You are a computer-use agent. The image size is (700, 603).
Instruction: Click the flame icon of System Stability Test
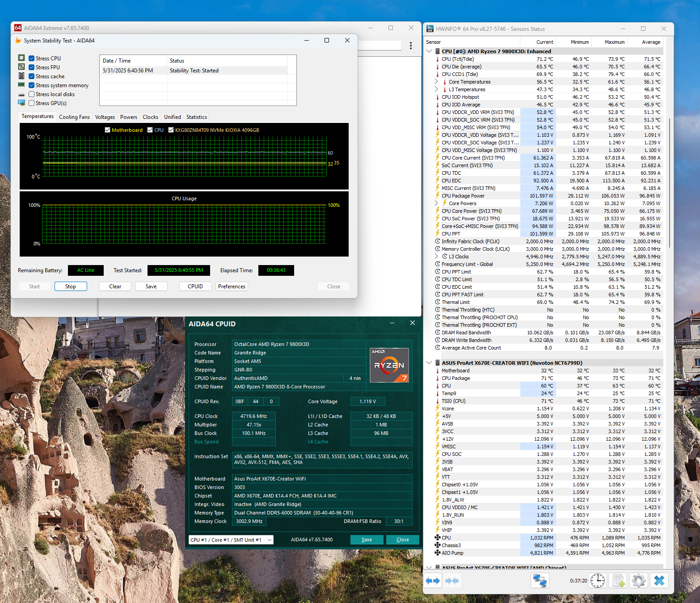(18, 40)
